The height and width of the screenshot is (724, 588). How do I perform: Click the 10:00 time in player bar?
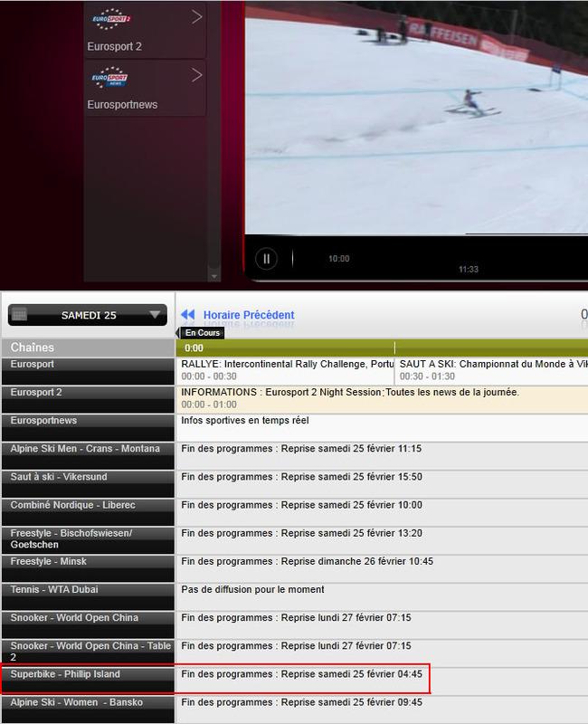[x=338, y=259]
